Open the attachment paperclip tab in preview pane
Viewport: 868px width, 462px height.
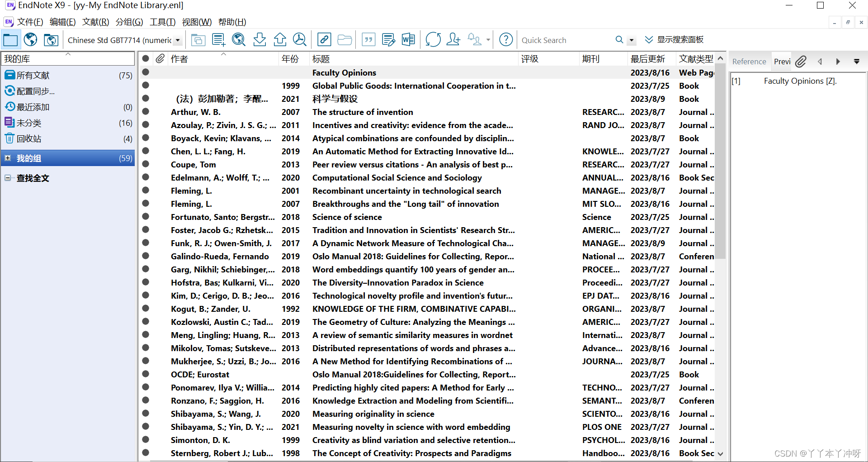pyautogui.click(x=801, y=62)
